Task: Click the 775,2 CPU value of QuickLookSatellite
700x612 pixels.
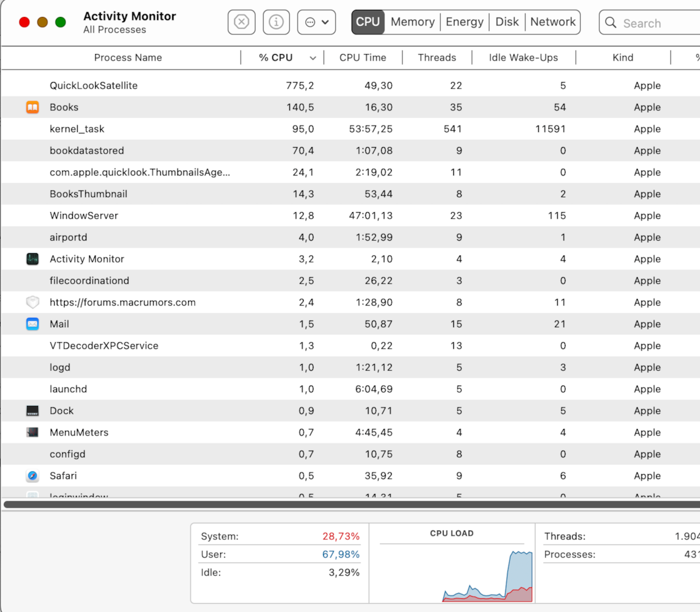Action: tap(300, 85)
